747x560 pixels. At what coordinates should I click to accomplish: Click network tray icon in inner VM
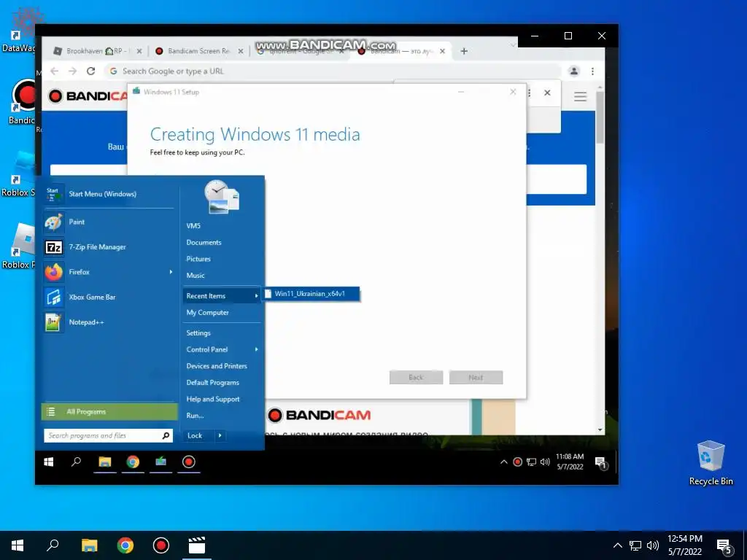coord(531,462)
